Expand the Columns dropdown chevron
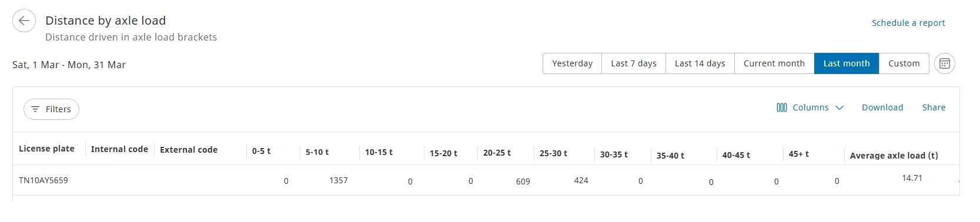This screenshot has width=980, height=222. click(839, 108)
